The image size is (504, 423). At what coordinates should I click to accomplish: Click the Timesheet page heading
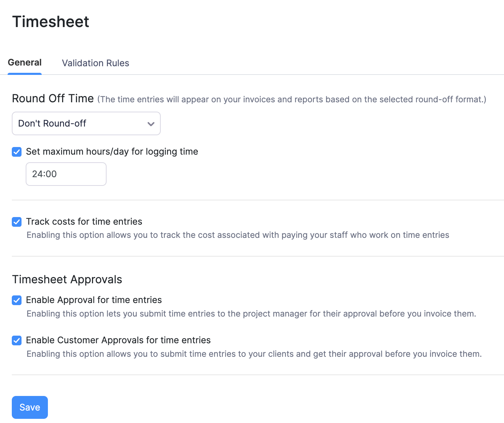[51, 21]
